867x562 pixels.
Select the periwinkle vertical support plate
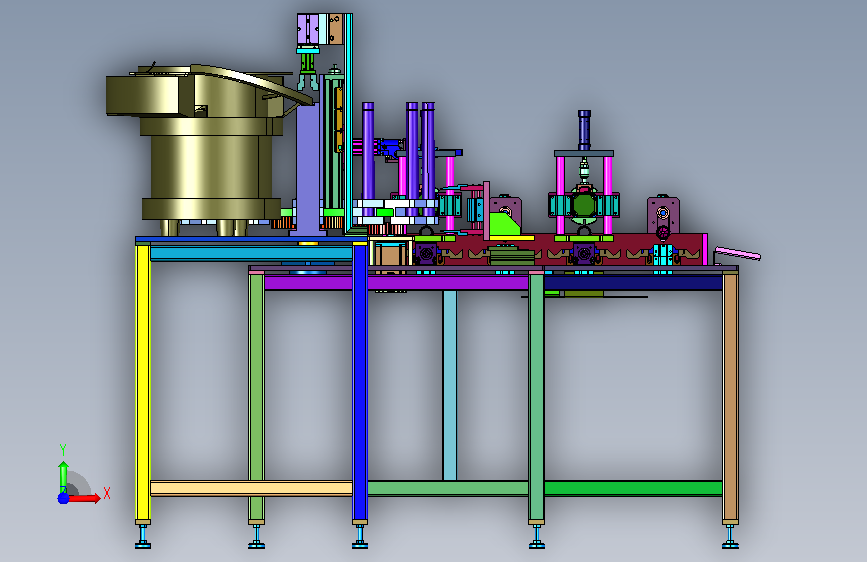[x=307, y=171]
